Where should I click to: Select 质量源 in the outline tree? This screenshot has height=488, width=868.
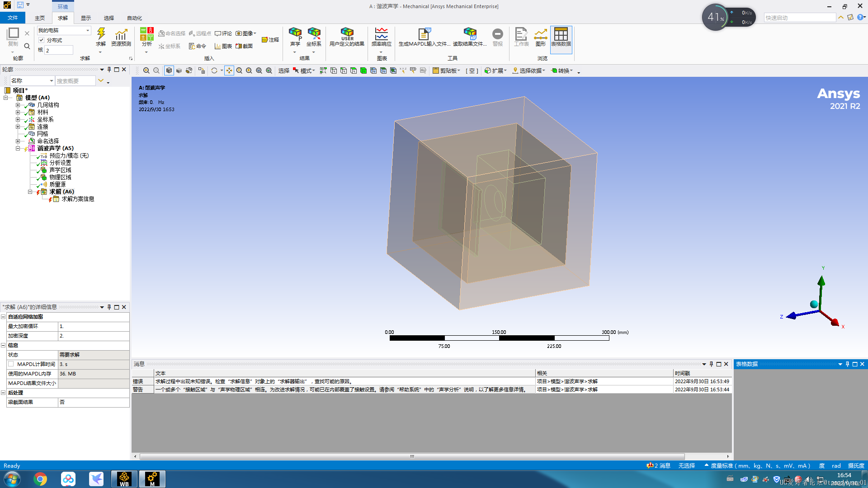tap(57, 184)
